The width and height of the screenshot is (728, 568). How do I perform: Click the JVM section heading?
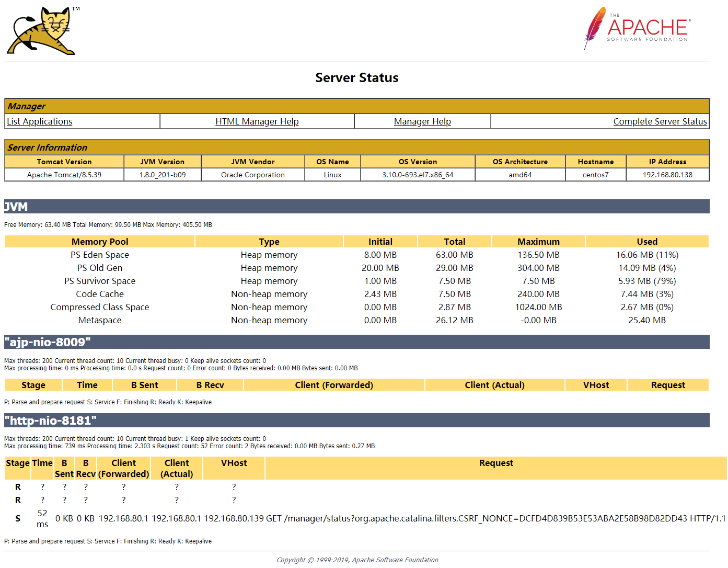point(357,207)
